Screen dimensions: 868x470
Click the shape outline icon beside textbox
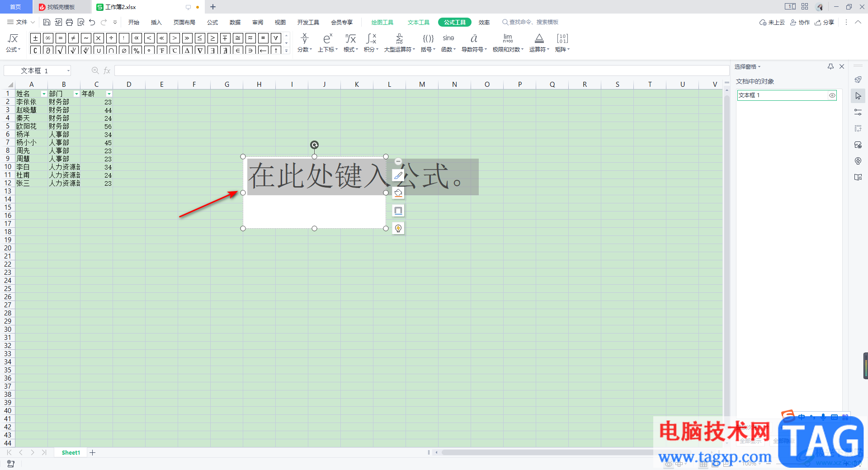(398, 211)
